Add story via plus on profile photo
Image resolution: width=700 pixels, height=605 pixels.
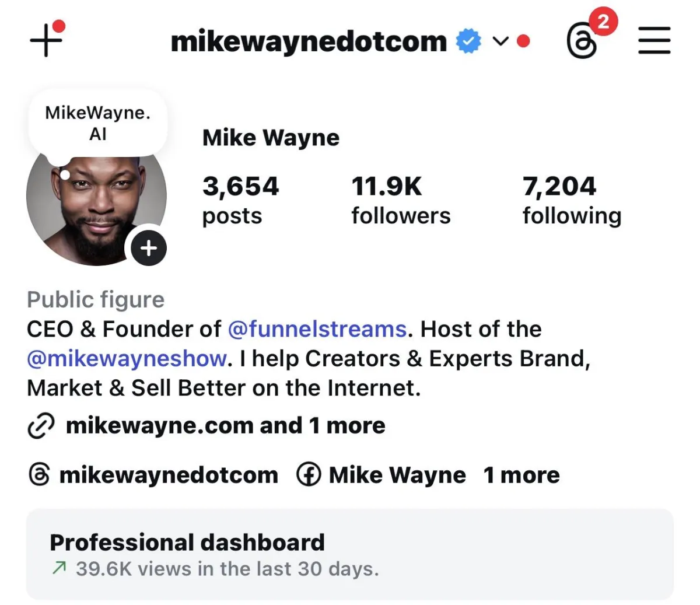point(148,248)
